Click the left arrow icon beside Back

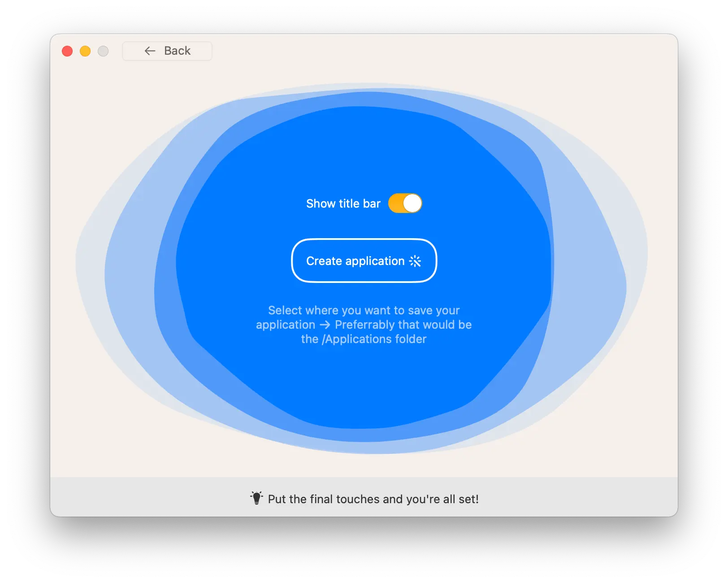(150, 51)
